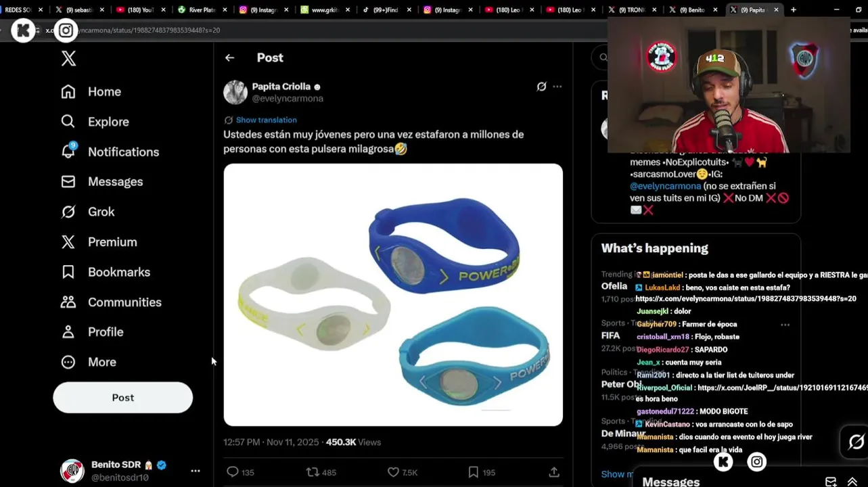868x487 pixels.
Task: Click the Grok icon on the post header
Action: pyautogui.click(x=541, y=87)
